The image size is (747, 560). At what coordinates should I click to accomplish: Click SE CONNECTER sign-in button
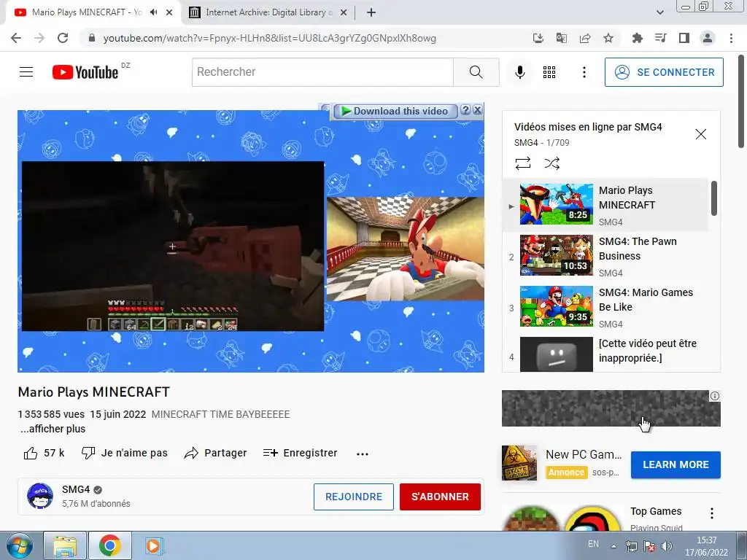[x=664, y=72]
